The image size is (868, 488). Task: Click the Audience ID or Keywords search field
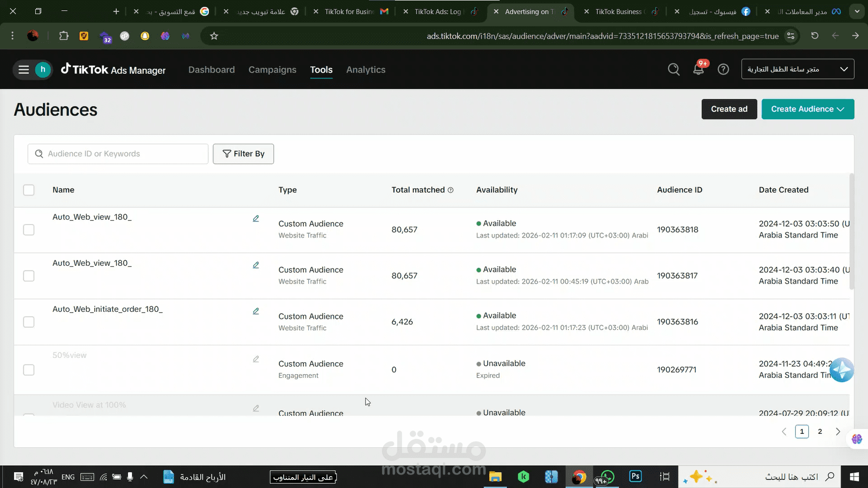[118, 153]
